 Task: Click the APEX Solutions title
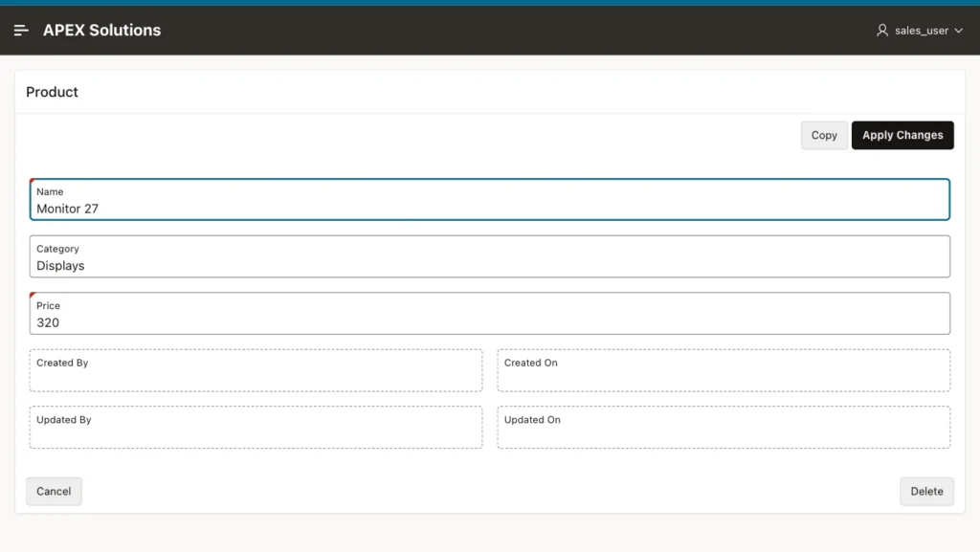(x=101, y=30)
